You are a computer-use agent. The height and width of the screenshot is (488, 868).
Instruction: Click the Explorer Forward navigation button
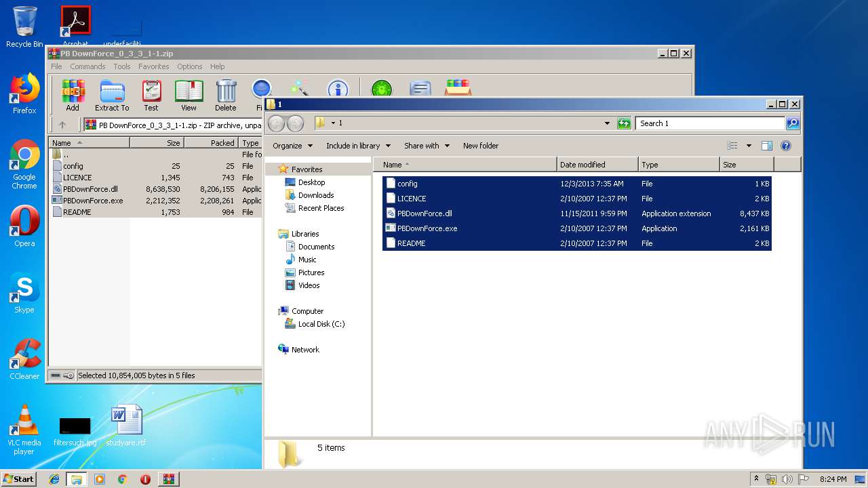pyautogui.click(x=296, y=123)
